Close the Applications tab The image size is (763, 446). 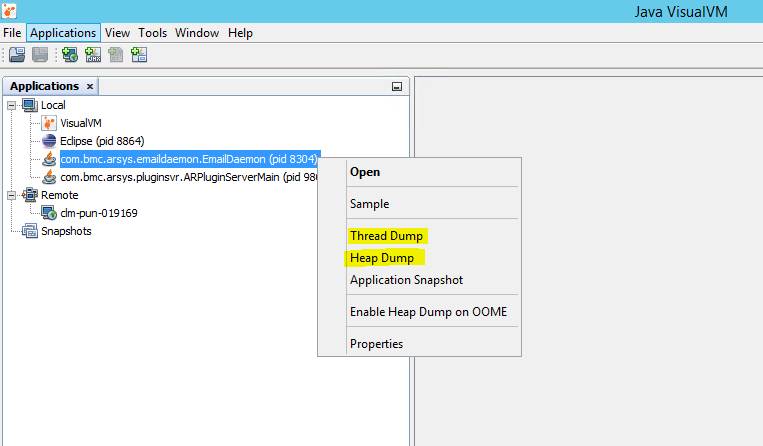tap(90, 87)
